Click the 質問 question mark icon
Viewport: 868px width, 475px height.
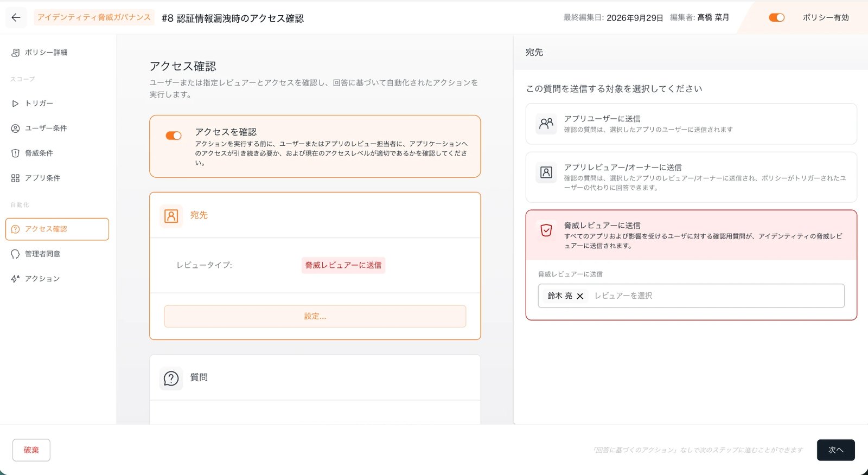pos(171,378)
